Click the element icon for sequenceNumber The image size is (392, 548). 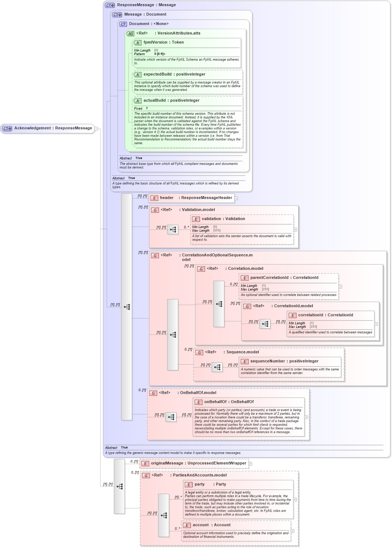(244, 361)
